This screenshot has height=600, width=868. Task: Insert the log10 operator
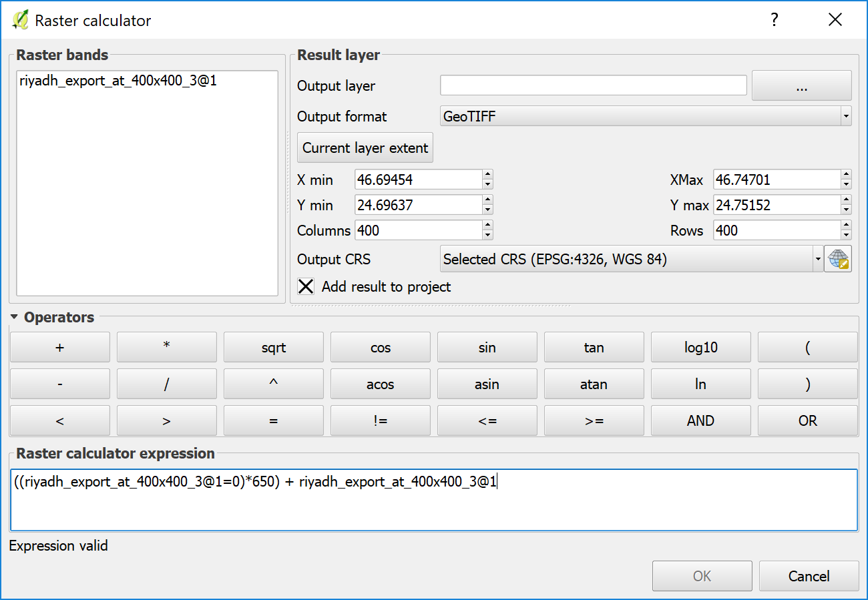(700, 347)
